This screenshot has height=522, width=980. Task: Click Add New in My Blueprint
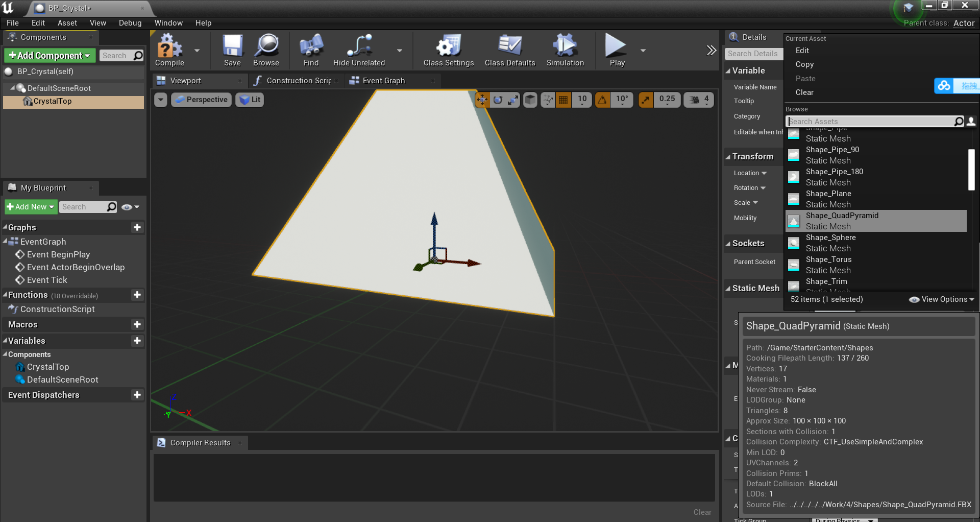tap(31, 207)
